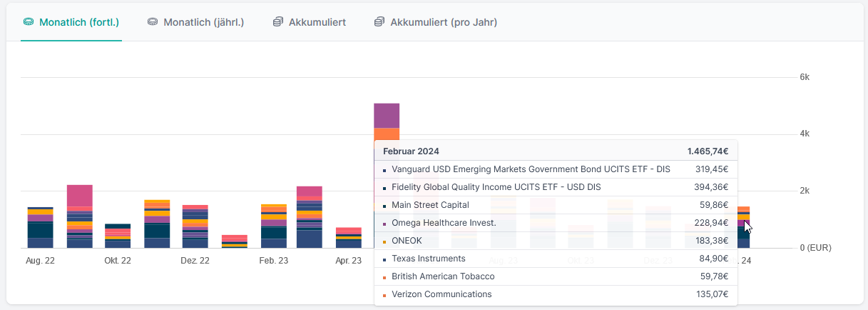This screenshot has height=310, width=868.
Task: Click the Vanguard USD Emerging Markets color marker
Action: pyautogui.click(x=385, y=171)
